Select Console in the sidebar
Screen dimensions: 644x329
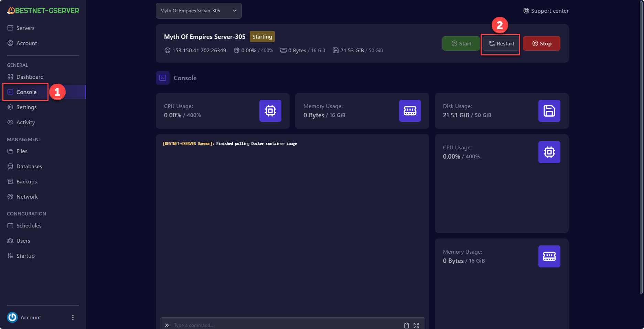[26, 92]
